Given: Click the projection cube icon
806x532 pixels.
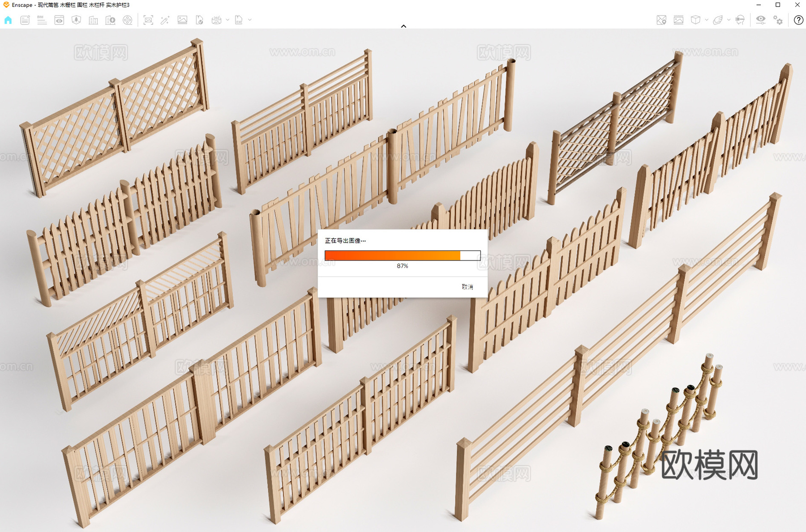Looking at the screenshot, I should click(695, 20).
